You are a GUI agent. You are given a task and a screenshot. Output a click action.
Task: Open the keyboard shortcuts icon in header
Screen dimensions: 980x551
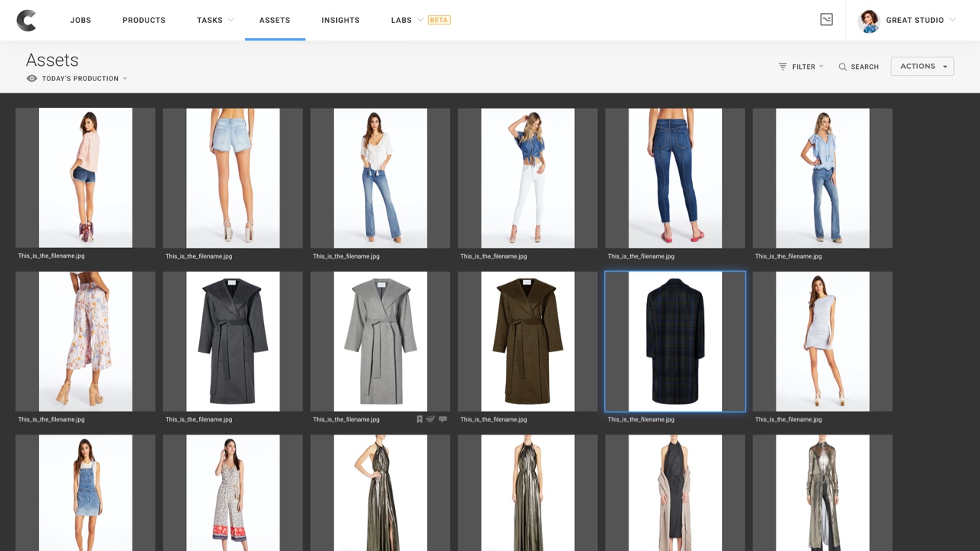click(826, 20)
